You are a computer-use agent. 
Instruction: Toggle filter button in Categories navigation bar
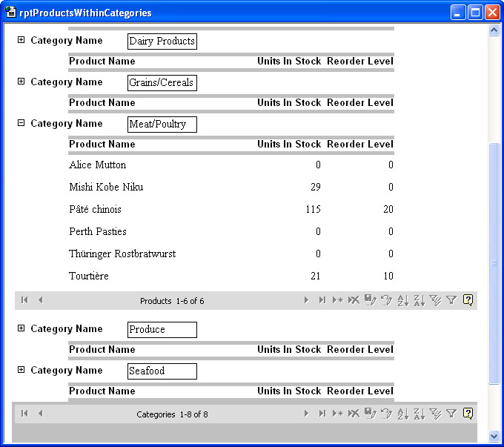[x=451, y=414]
